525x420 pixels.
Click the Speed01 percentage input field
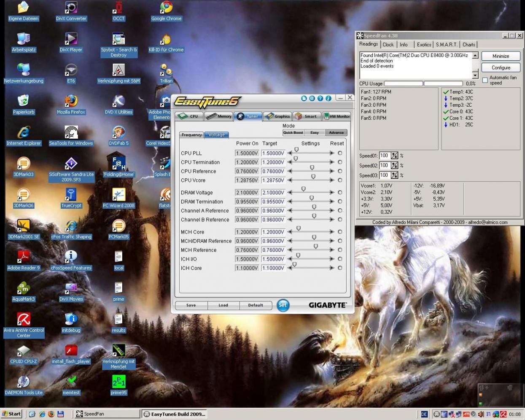coord(385,156)
